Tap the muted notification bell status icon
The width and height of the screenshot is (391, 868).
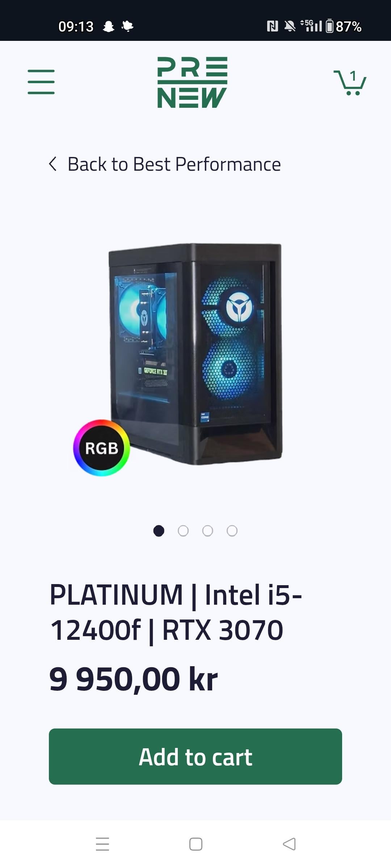(290, 26)
